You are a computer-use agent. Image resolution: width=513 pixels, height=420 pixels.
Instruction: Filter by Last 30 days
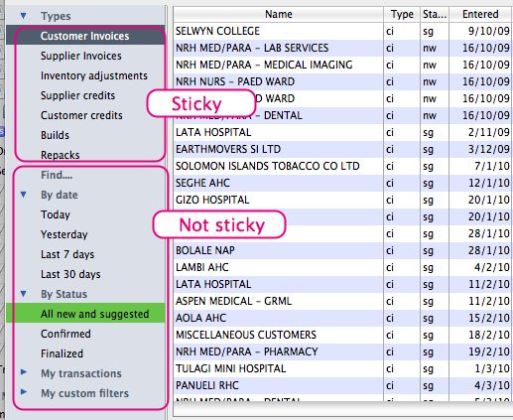coord(85,274)
